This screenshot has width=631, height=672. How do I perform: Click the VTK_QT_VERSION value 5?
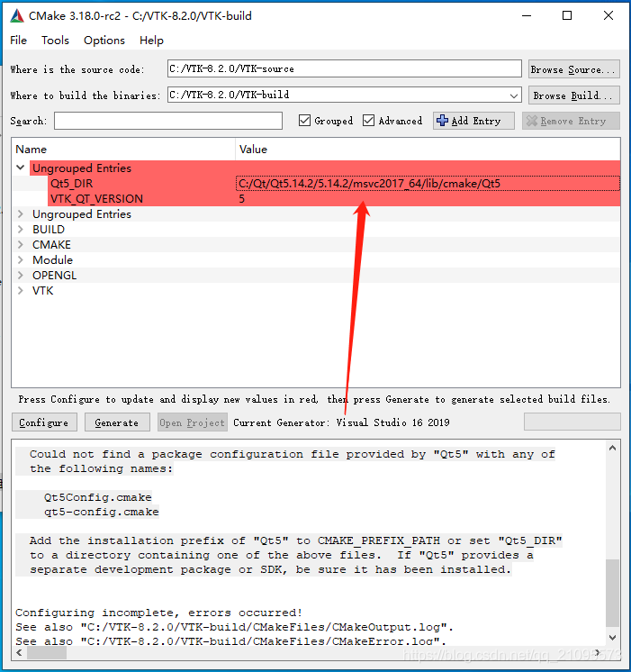[x=241, y=199]
